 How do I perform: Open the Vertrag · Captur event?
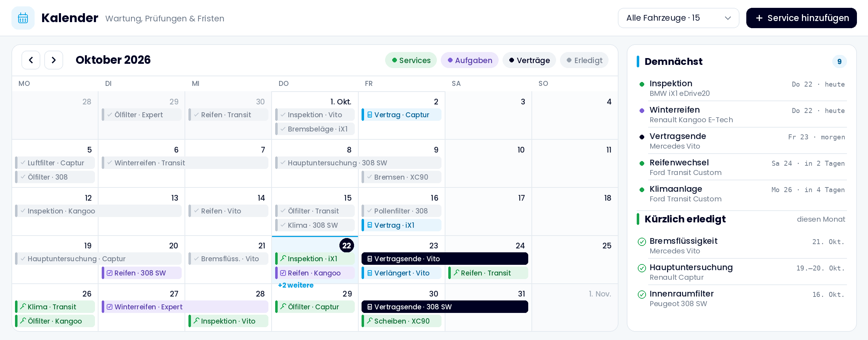point(402,115)
